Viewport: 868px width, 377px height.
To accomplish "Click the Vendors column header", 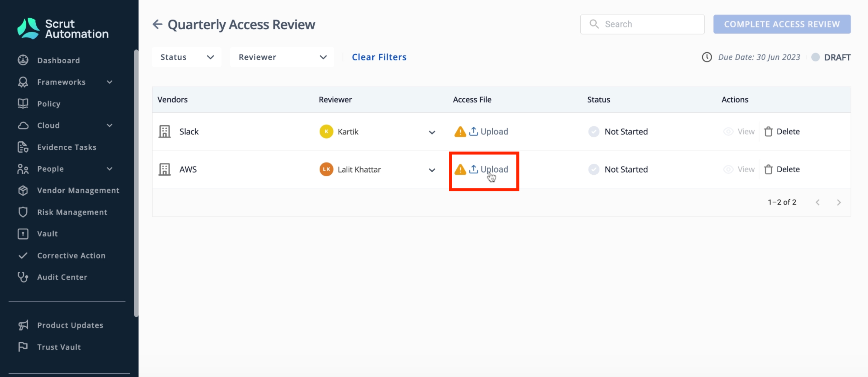I will pyautogui.click(x=172, y=100).
